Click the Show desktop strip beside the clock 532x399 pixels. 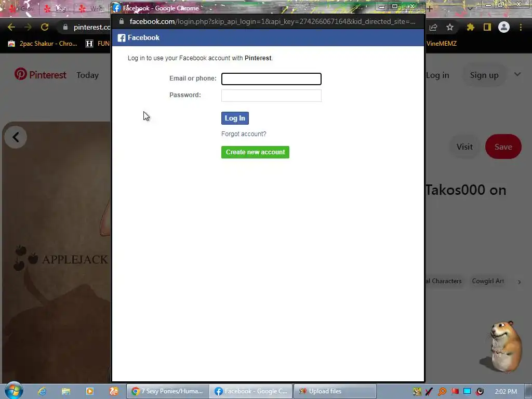point(528,391)
